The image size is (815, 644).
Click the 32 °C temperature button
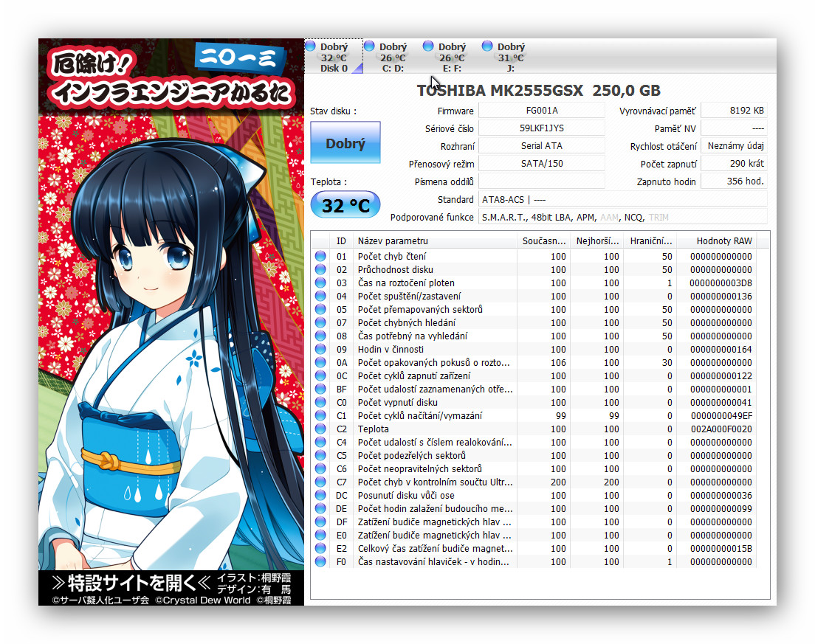345,205
